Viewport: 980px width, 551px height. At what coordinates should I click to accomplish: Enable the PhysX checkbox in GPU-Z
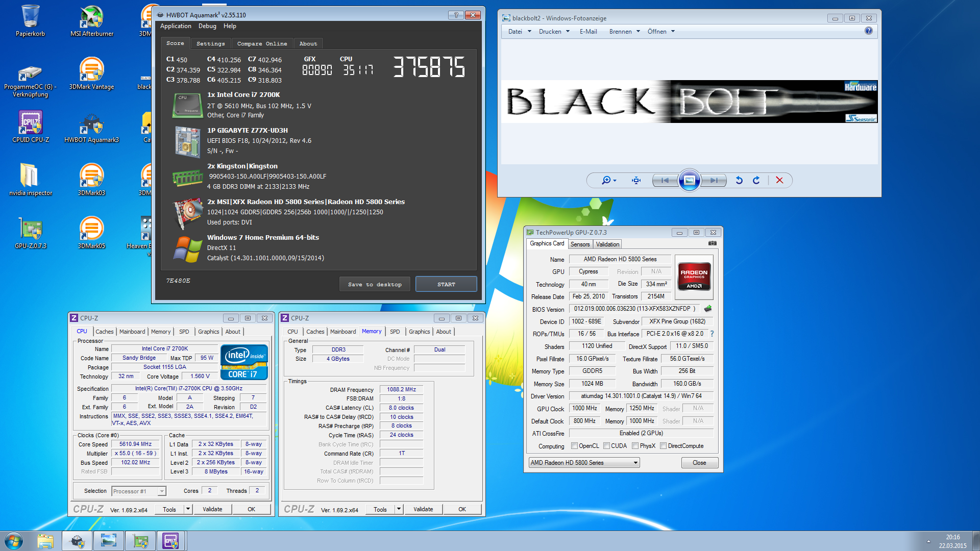click(635, 446)
